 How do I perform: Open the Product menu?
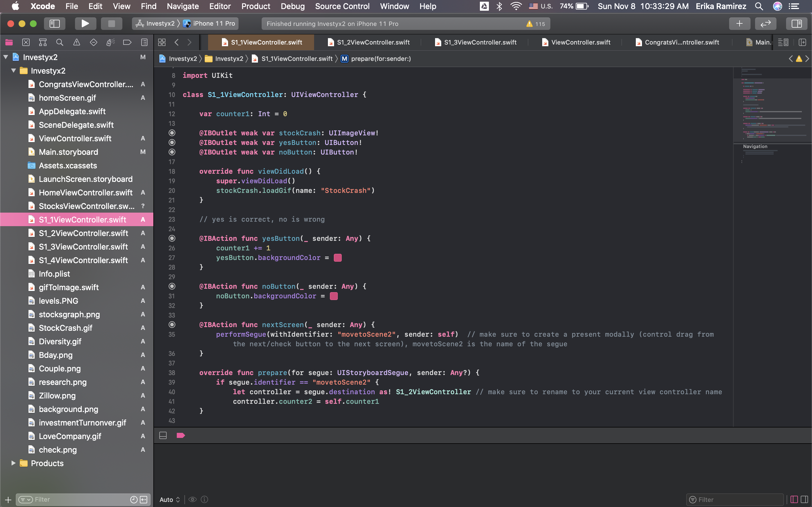255,6
